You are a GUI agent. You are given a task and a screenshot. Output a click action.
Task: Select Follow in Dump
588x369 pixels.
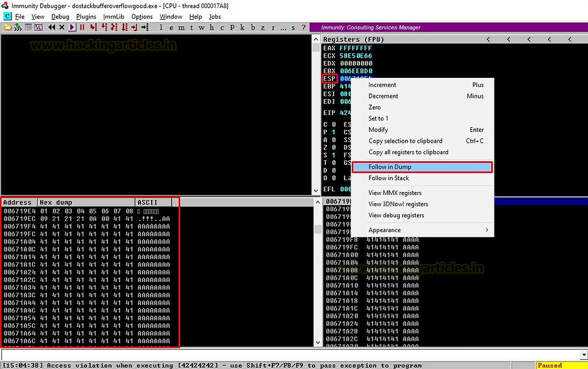(422, 167)
